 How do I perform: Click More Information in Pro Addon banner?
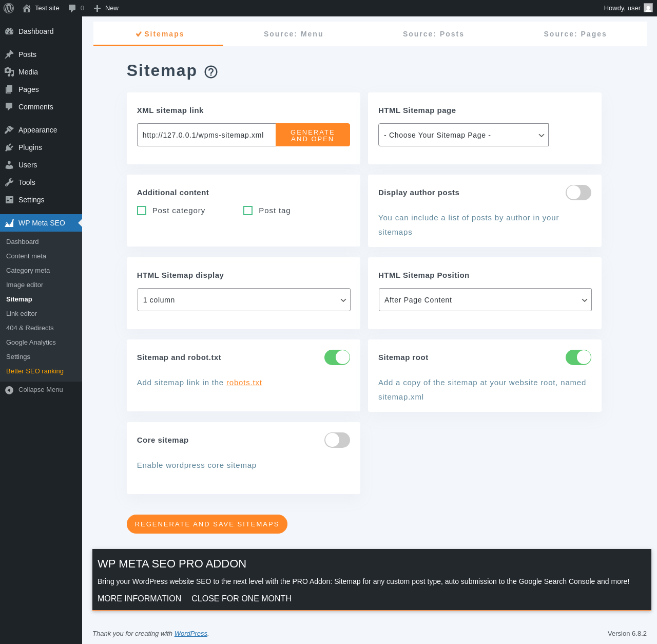(x=139, y=598)
